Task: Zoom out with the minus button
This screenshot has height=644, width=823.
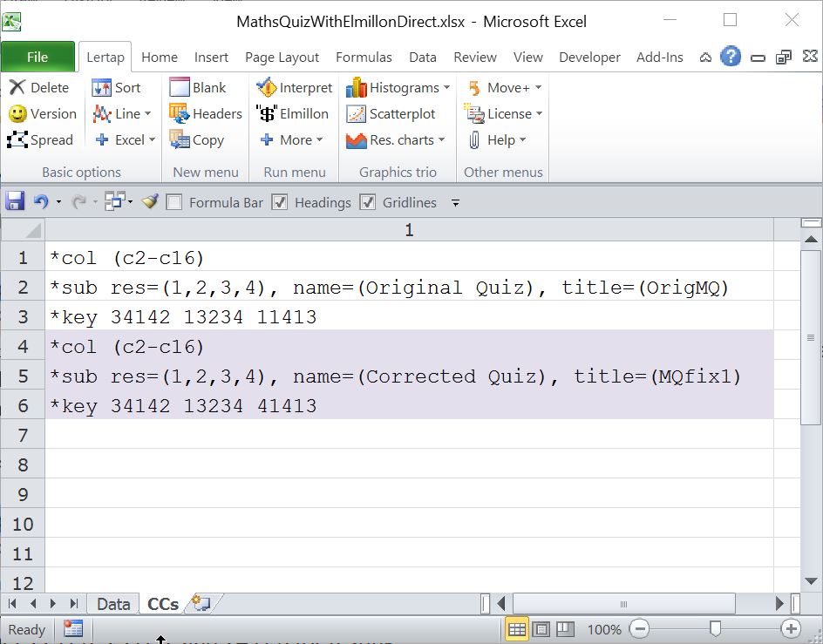Action: click(639, 629)
